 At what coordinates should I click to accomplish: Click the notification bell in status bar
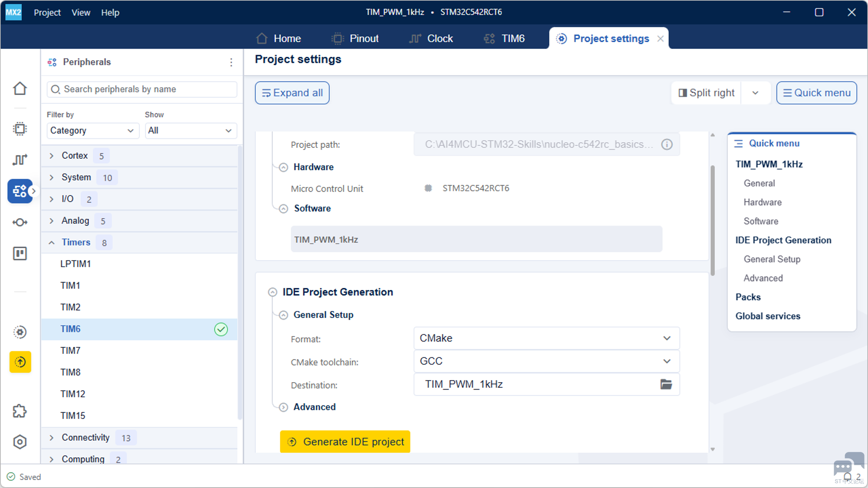[848, 476]
